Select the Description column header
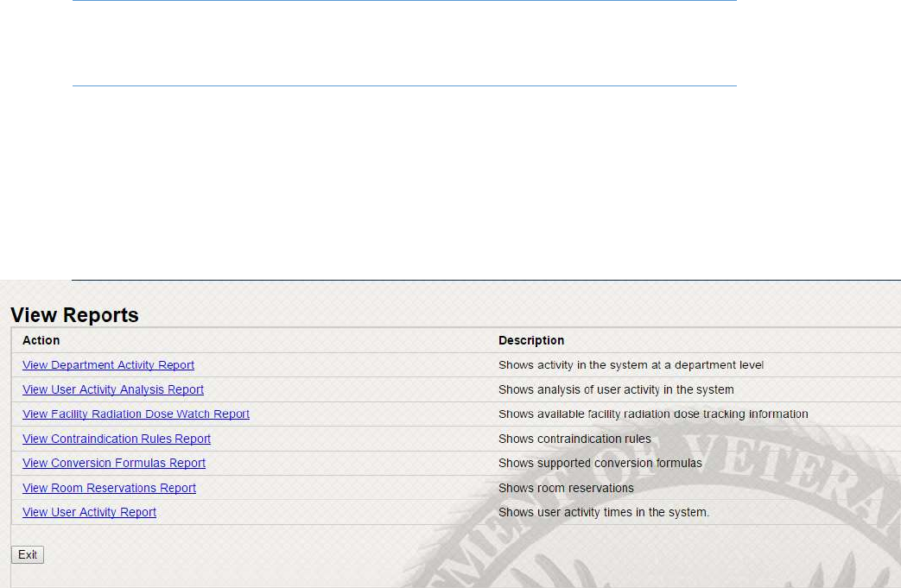The width and height of the screenshot is (901, 588). (x=531, y=340)
